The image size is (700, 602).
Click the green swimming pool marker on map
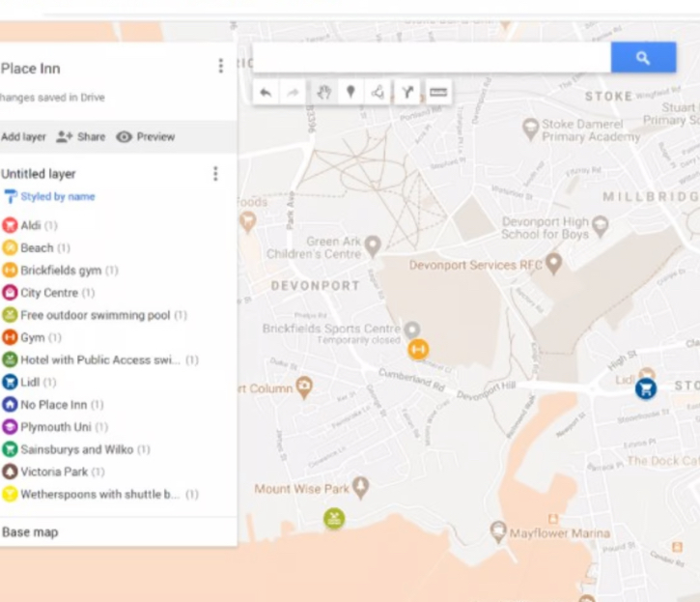tap(334, 519)
